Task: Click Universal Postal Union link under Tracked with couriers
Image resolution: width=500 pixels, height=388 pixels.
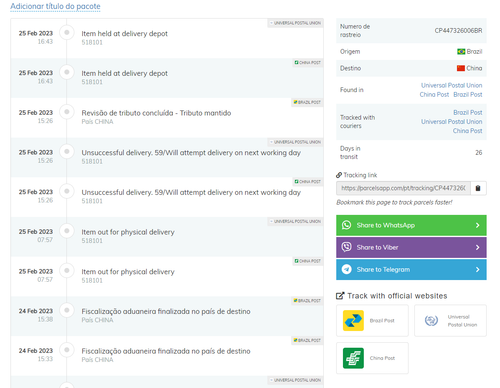Action: pos(451,122)
